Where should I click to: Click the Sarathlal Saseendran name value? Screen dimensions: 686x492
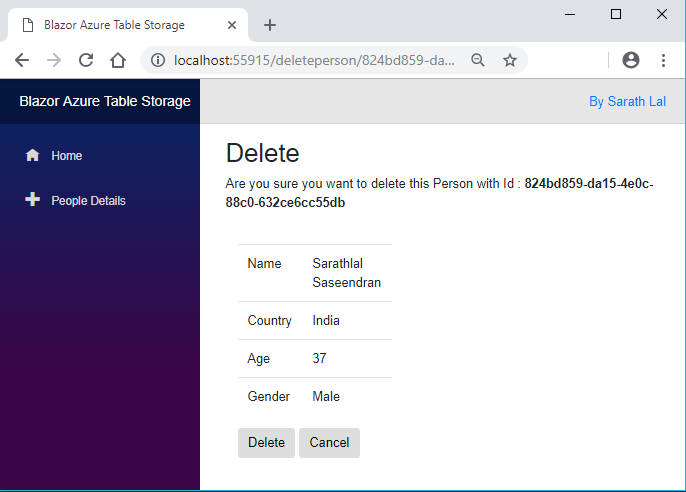tap(346, 273)
